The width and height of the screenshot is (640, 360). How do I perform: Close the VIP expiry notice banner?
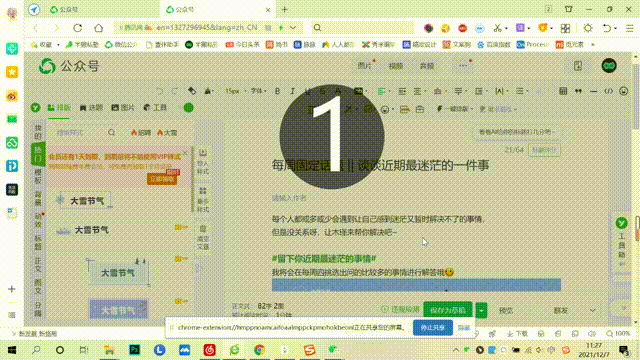185,153
